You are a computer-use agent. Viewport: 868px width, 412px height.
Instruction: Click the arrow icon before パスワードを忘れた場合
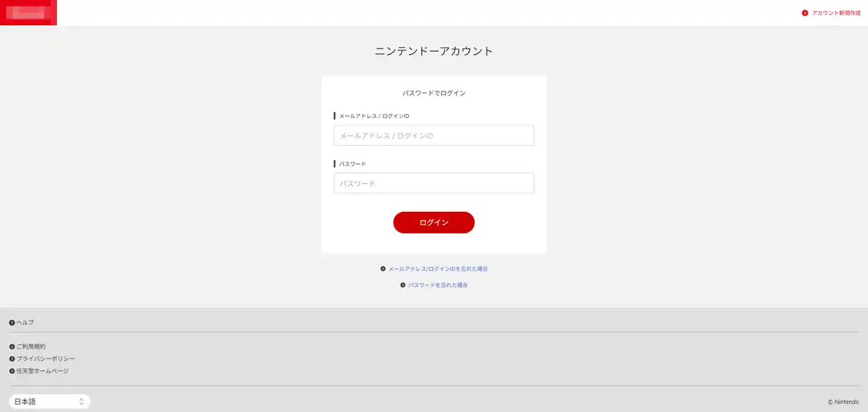[403, 285]
